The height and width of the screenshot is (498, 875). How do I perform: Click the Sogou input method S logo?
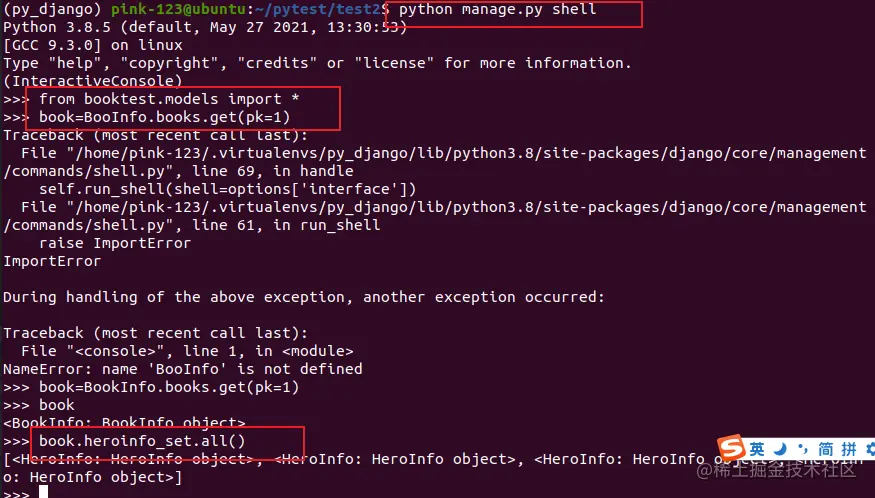[732, 447]
